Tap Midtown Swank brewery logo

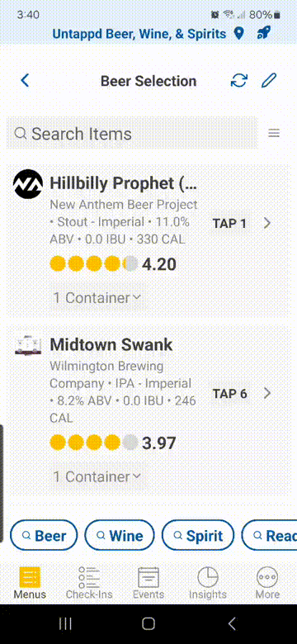28,345
